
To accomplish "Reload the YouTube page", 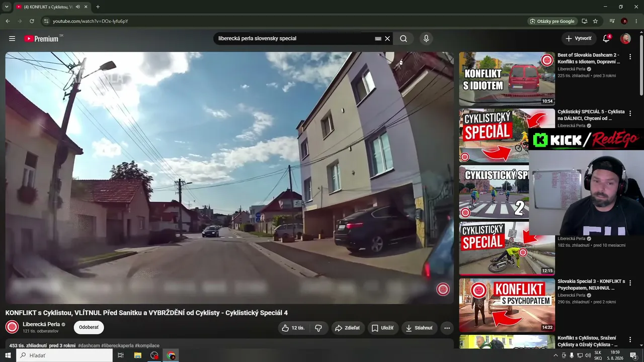I will 32,21.
